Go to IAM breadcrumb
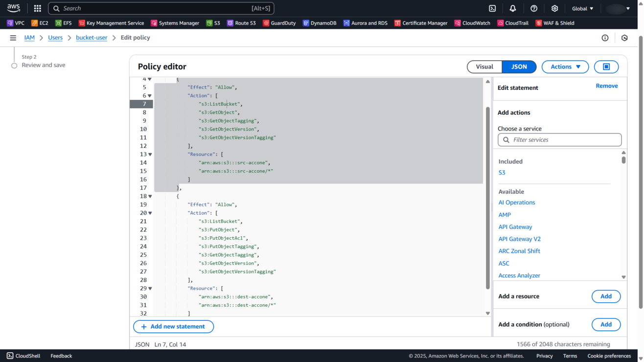Screen dimensions: 644x362 click(x=29, y=38)
